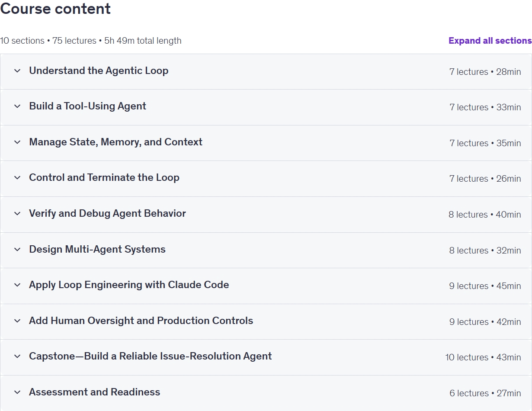Click 8 lectures 40min on Verify and Debug row

(x=484, y=215)
